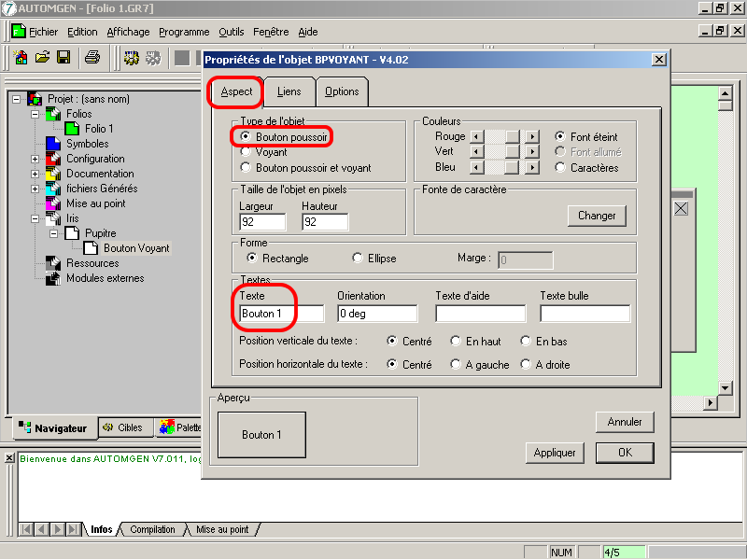Select the Symboles icon in project tree
This screenshot has height=560, width=747.
pos(52,144)
